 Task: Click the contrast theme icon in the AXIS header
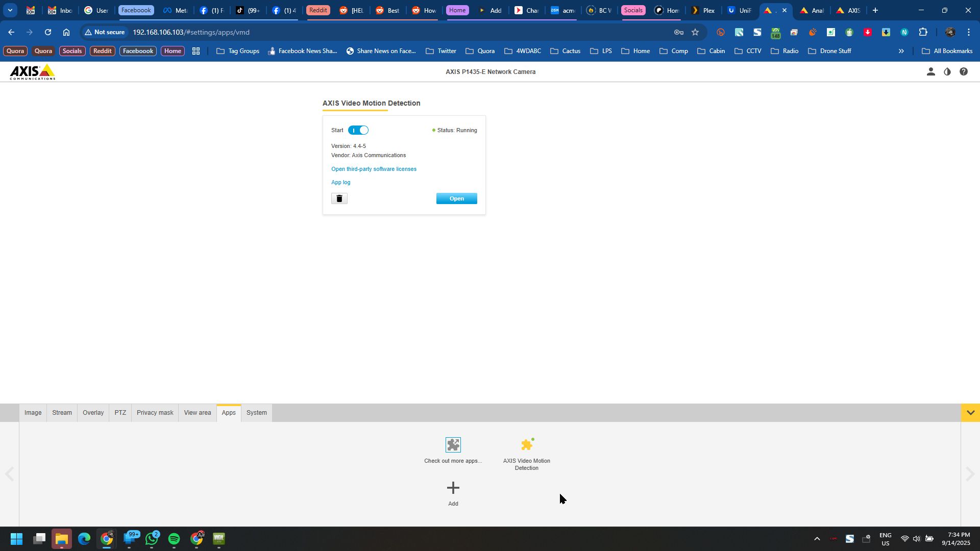pyautogui.click(x=947, y=72)
